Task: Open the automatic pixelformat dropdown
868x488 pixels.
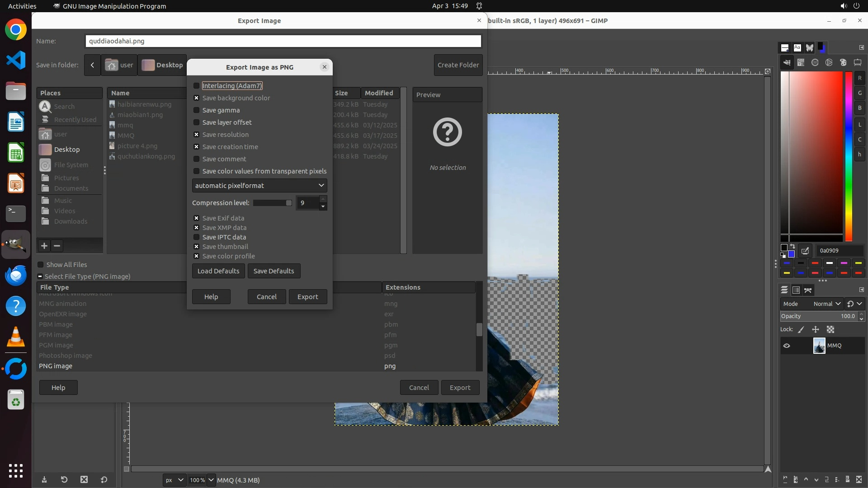Action: point(259,186)
